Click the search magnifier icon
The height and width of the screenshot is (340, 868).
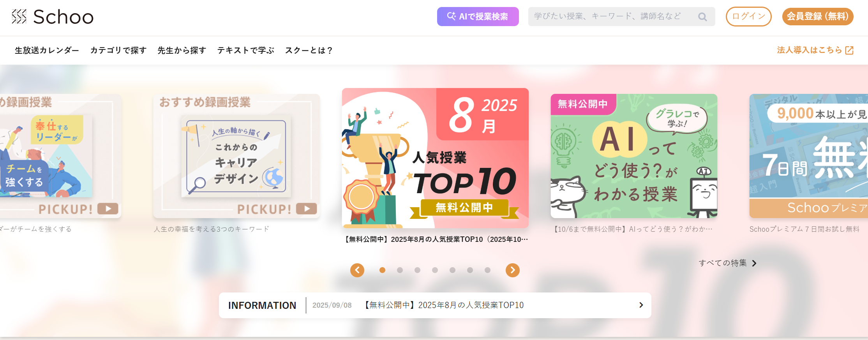[x=702, y=17]
